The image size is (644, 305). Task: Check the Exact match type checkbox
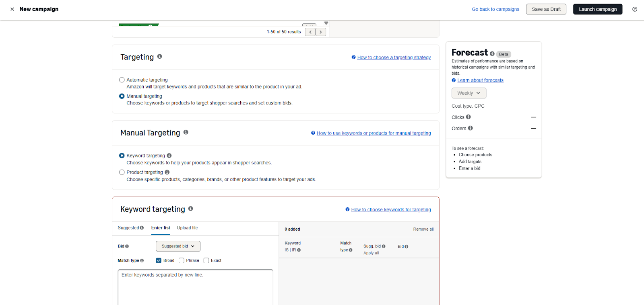pos(206,260)
